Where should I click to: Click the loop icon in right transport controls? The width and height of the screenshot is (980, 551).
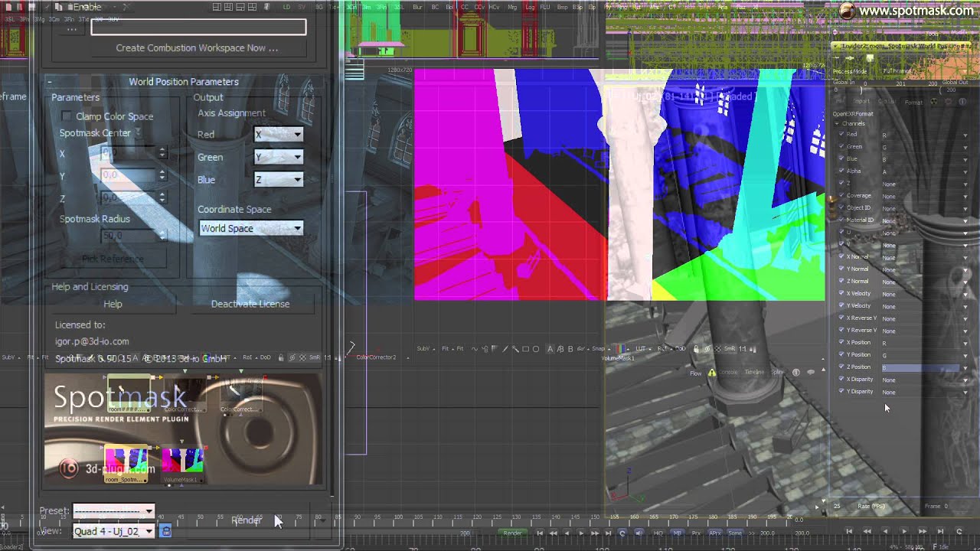click(x=959, y=531)
